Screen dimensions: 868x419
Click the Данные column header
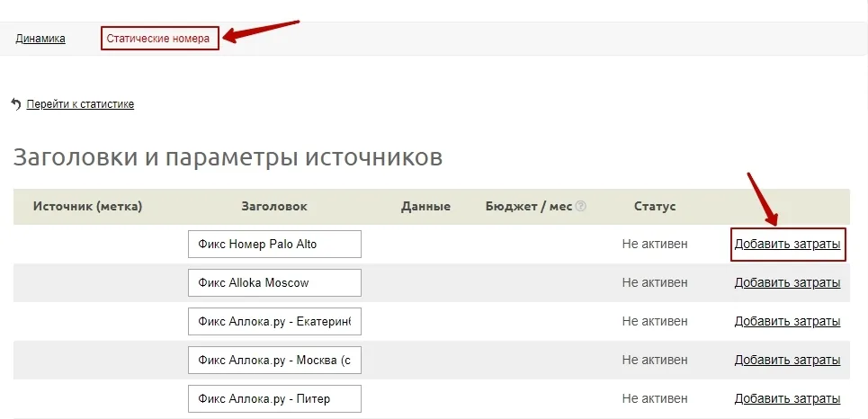425,207
